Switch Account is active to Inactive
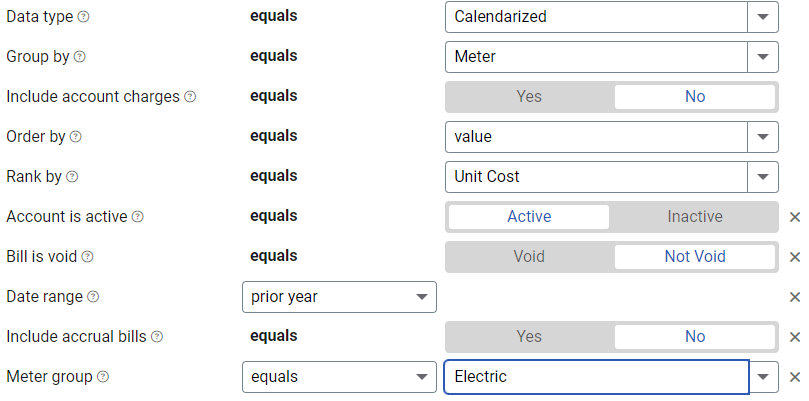This screenshot has width=809, height=401. [694, 217]
